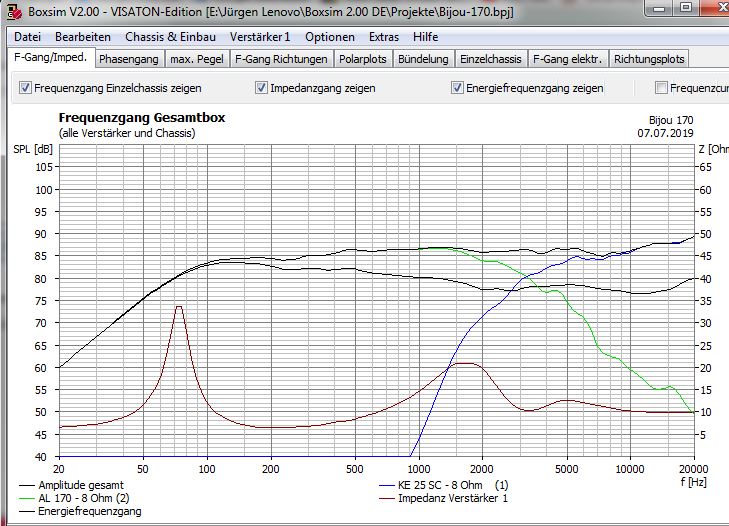Open the Datei menu
The image size is (729, 526).
(x=27, y=37)
